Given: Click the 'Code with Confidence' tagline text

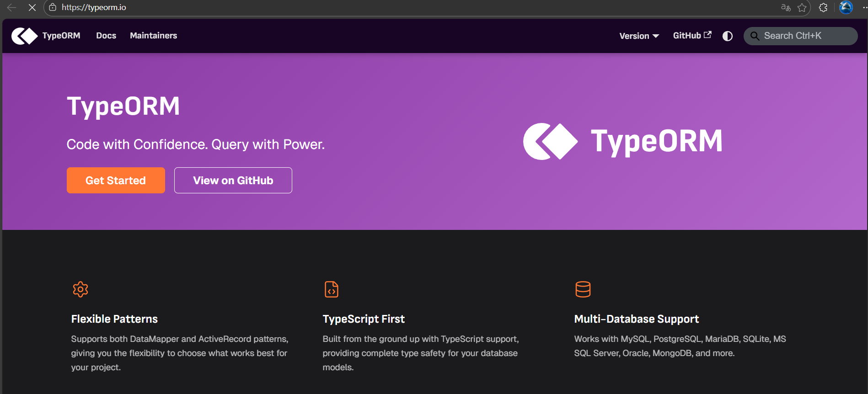Looking at the screenshot, I should click(196, 144).
